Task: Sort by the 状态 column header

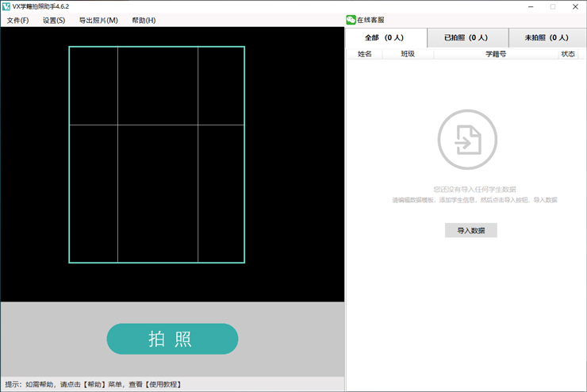Action: 568,54
